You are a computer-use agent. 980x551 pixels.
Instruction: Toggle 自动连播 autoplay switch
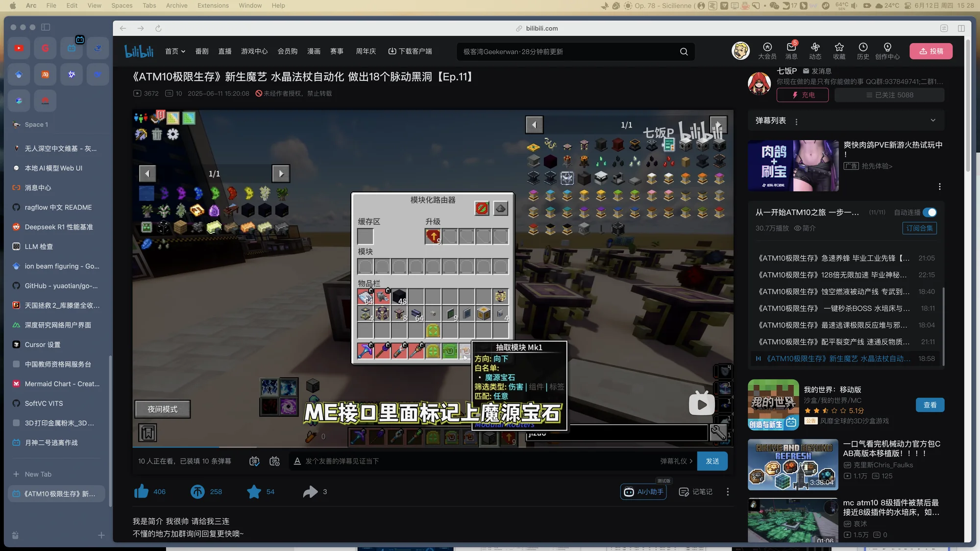(x=930, y=213)
